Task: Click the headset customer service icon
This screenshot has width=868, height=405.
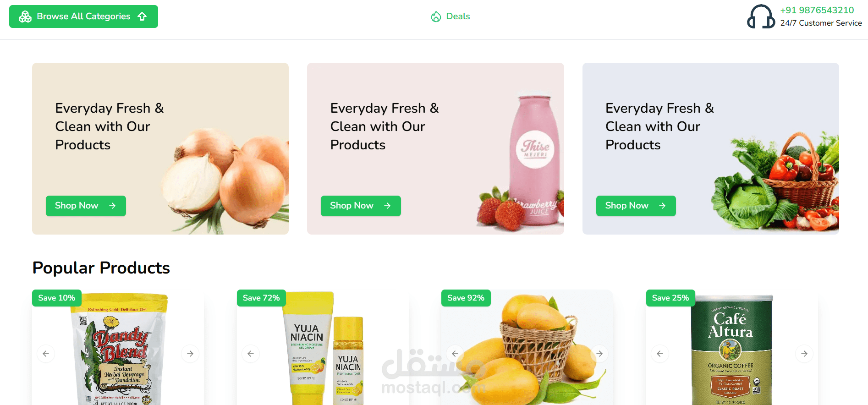Action: pos(761,16)
